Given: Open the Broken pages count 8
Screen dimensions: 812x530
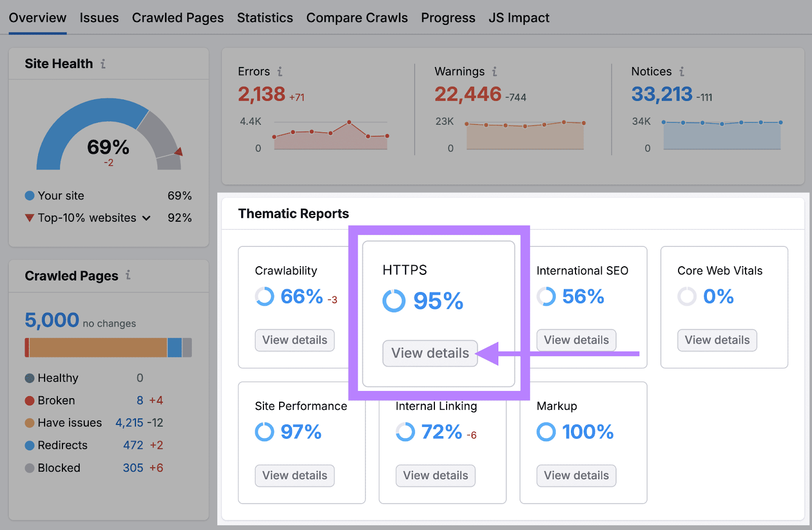Looking at the screenshot, I should tap(140, 401).
